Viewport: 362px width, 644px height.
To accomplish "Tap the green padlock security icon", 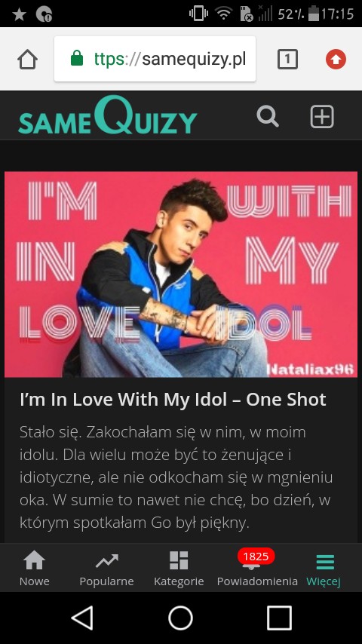I will 76,59.
